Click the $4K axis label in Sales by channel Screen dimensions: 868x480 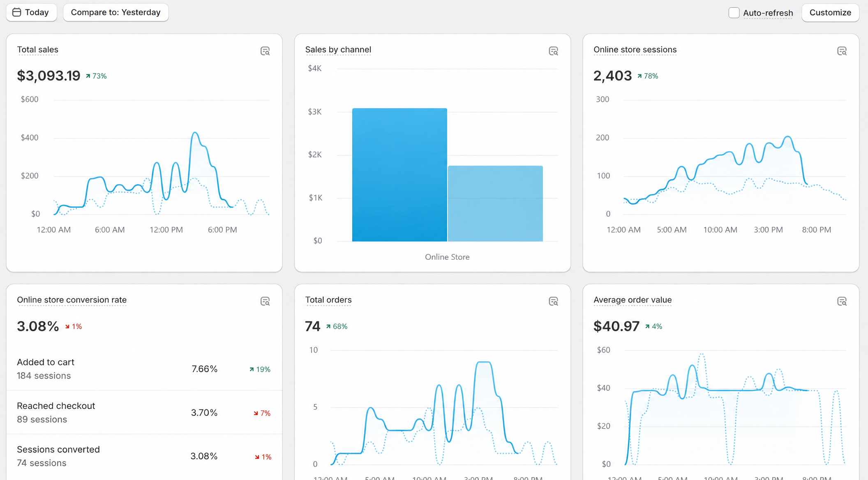pos(315,68)
